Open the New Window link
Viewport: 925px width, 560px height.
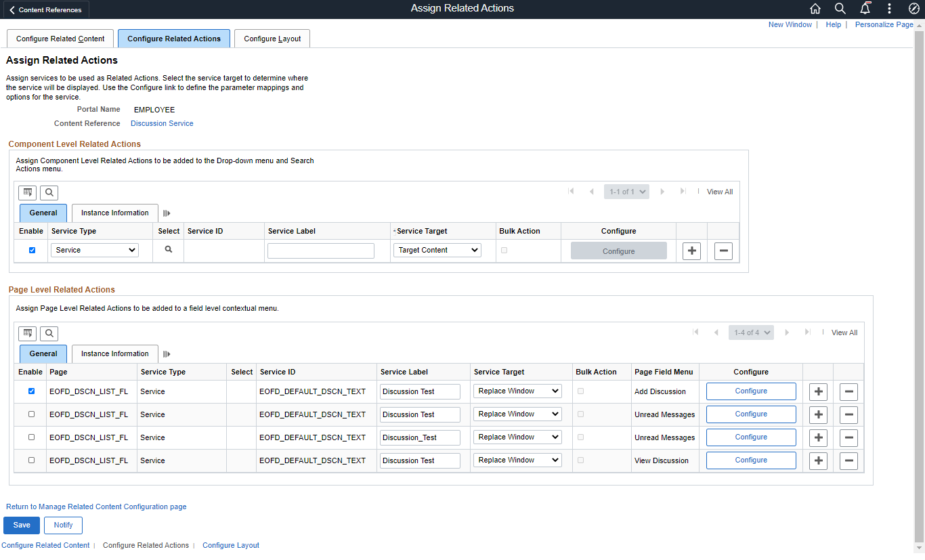tap(790, 24)
